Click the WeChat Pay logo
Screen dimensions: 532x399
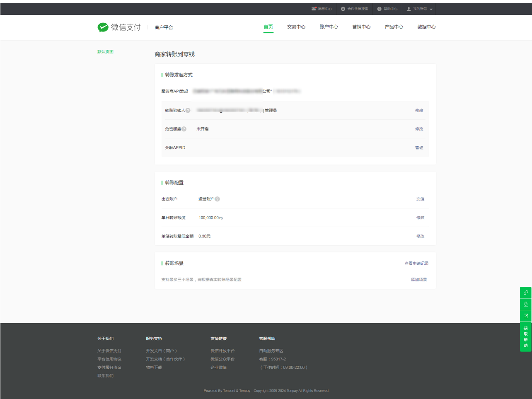tap(119, 27)
